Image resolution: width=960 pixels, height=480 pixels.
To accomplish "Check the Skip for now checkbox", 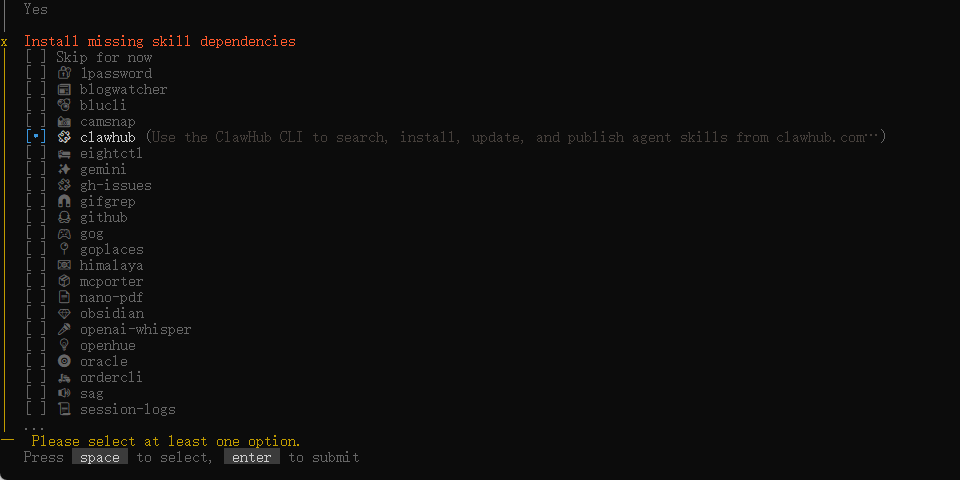I will point(36,58).
